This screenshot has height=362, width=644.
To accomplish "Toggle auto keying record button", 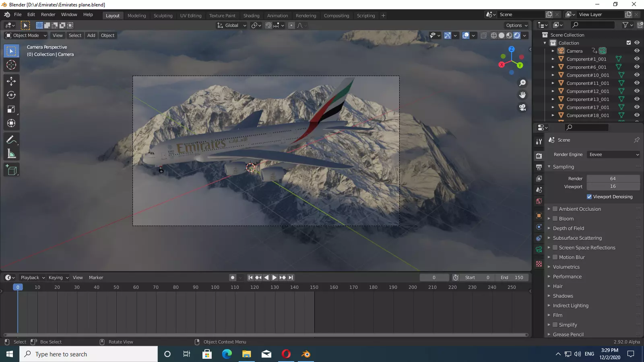I will tap(233, 278).
